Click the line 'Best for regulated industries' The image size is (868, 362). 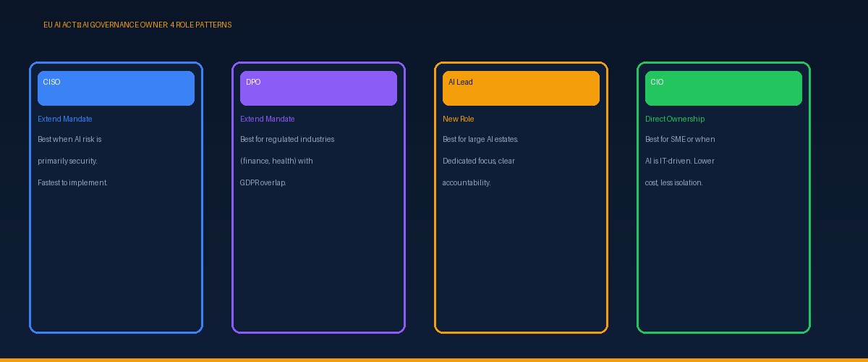[x=287, y=139]
